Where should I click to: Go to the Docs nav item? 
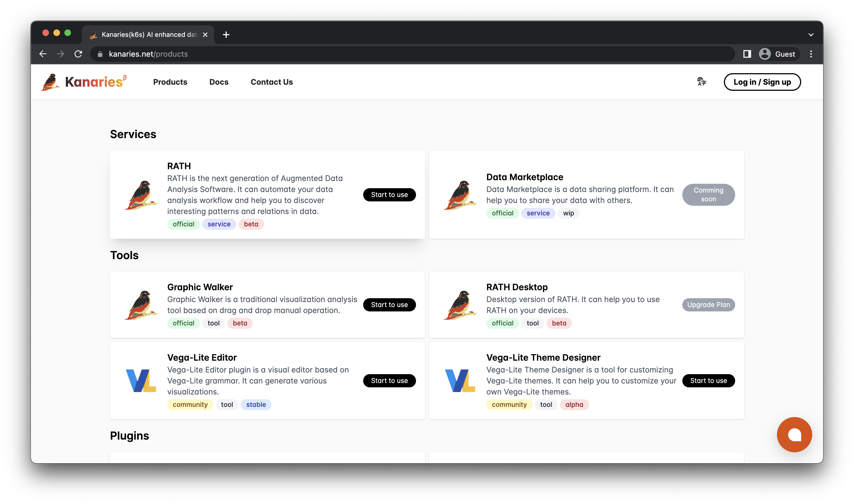[x=219, y=82]
